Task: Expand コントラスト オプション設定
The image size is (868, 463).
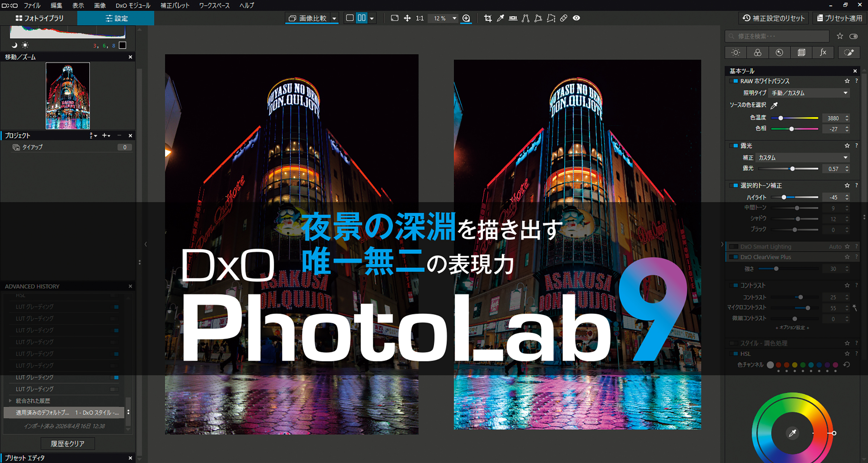Action: pyautogui.click(x=792, y=328)
